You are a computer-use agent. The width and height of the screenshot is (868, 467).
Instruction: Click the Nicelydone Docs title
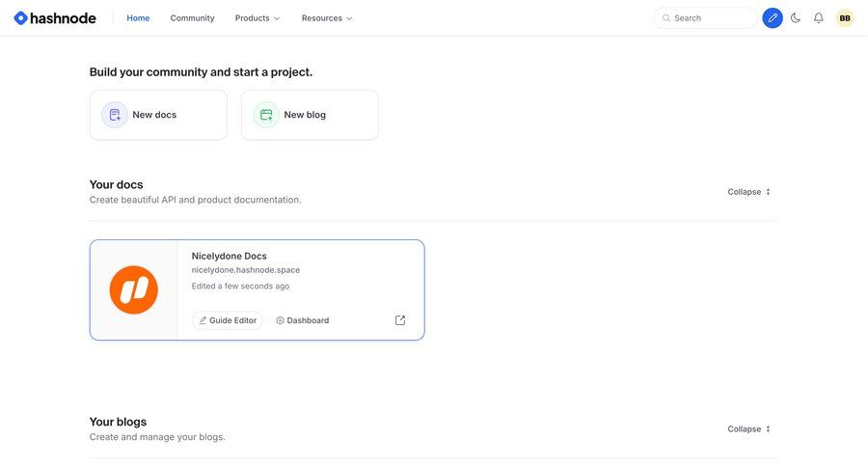(x=230, y=256)
